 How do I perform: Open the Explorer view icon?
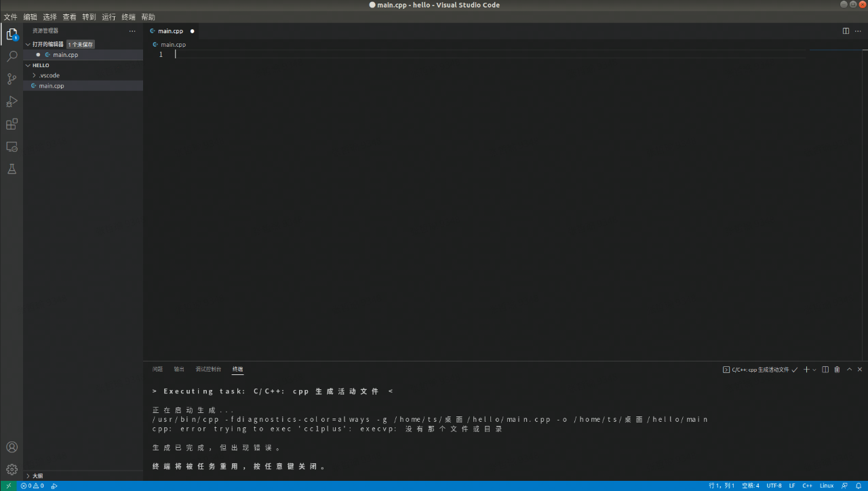11,34
